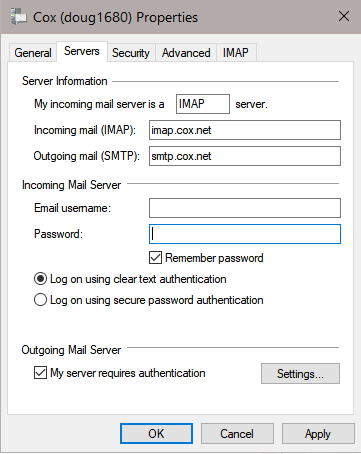
Task: Click the Incoming mail (IMAP) server field
Action: pyautogui.click(x=245, y=130)
